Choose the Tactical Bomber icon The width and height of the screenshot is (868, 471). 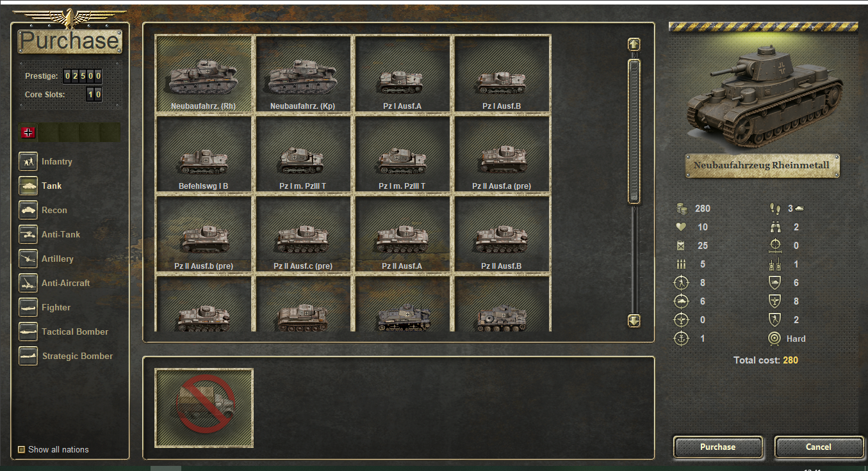pyautogui.click(x=28, y=331)
